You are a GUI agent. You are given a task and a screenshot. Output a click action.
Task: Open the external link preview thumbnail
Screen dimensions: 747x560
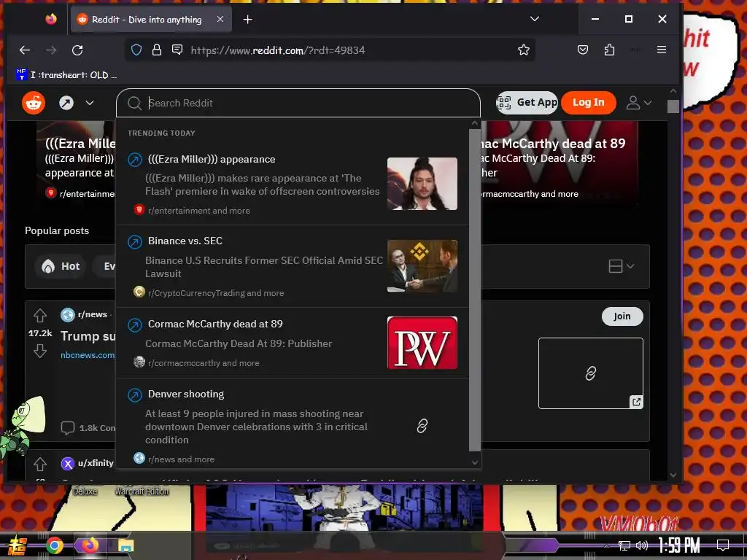590,373
